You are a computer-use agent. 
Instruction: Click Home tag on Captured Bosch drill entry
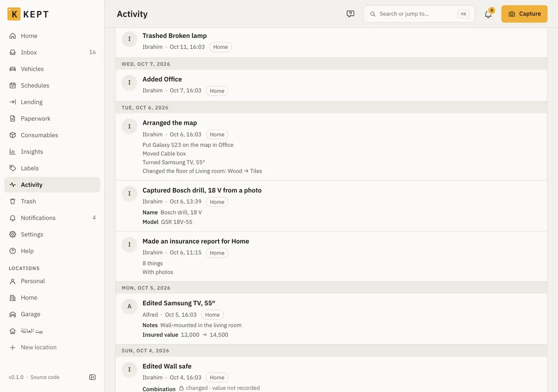(x=217, y=202)
